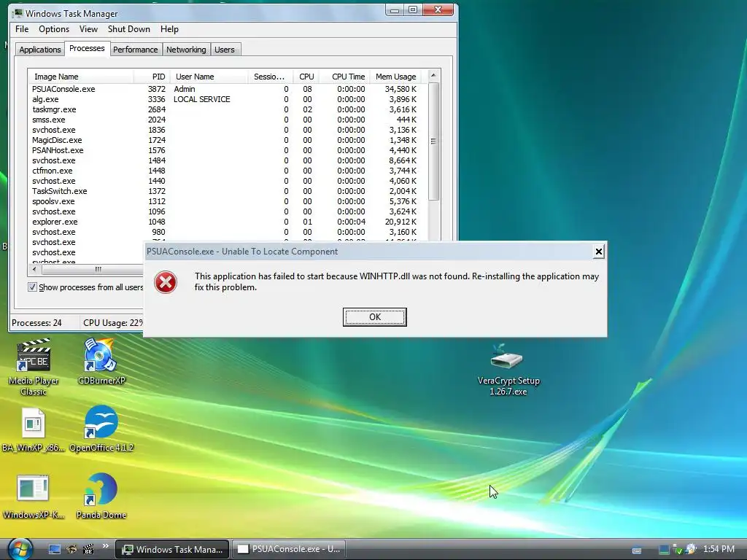The image size is (747, 560).
Task: Click PSUAConsole.exe taskbar button
Action: click(289, 549)
